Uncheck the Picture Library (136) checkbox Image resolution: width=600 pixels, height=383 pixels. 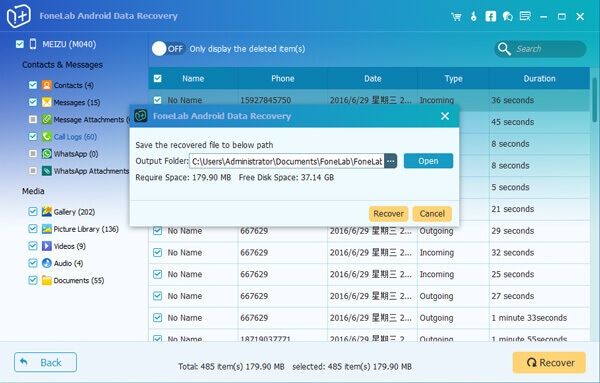(x=33, y=229)
